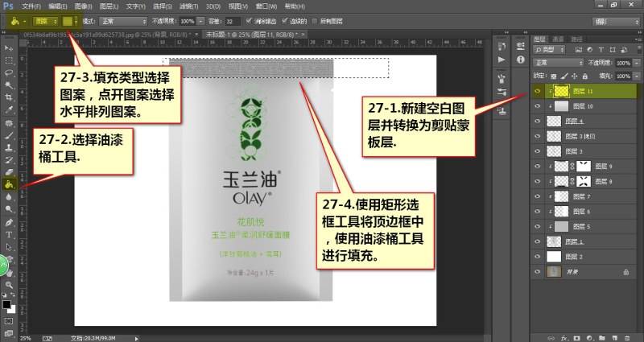Select the Lasso tool
Screen dimensions: 644x342
click(x=9, y=73)
